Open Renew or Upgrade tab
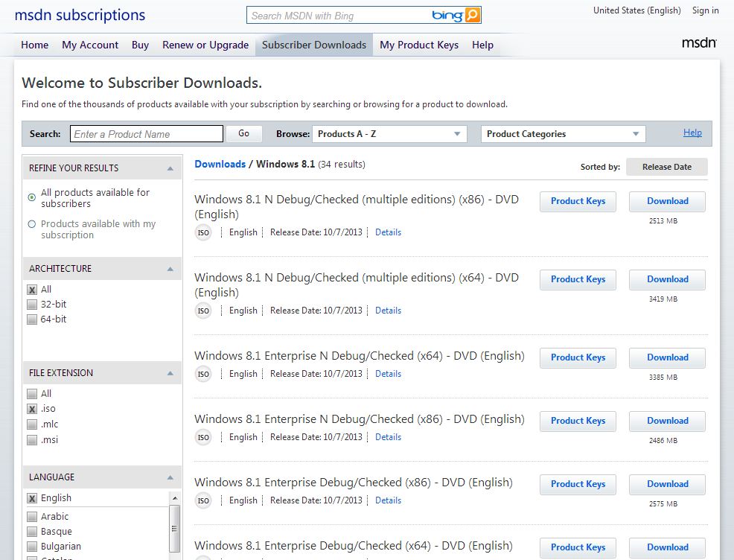The image size is (734, 560). coord(205,45)
